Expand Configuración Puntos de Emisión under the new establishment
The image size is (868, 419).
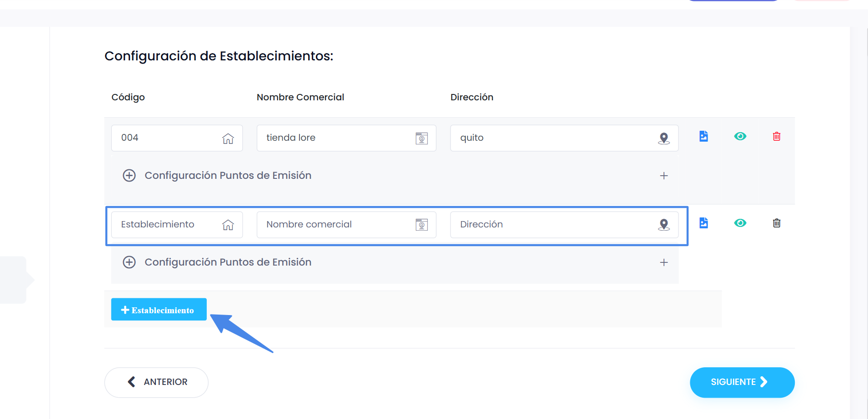(x=129, y=262)
